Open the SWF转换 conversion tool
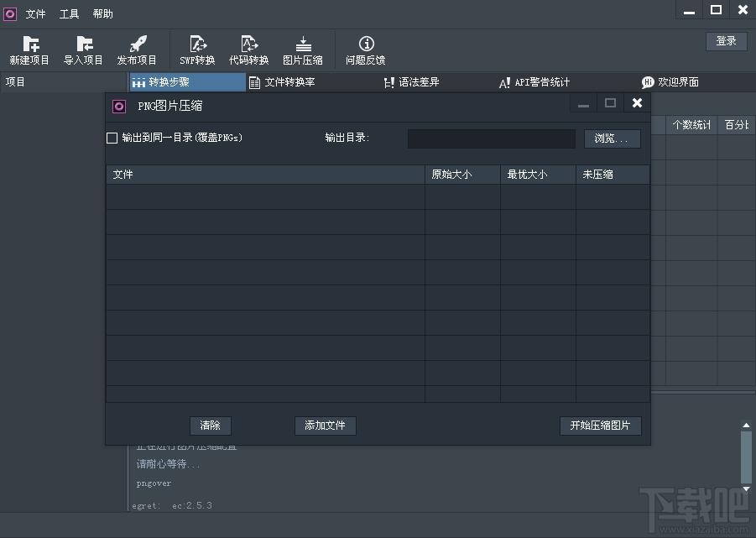 tap(197, 50)
